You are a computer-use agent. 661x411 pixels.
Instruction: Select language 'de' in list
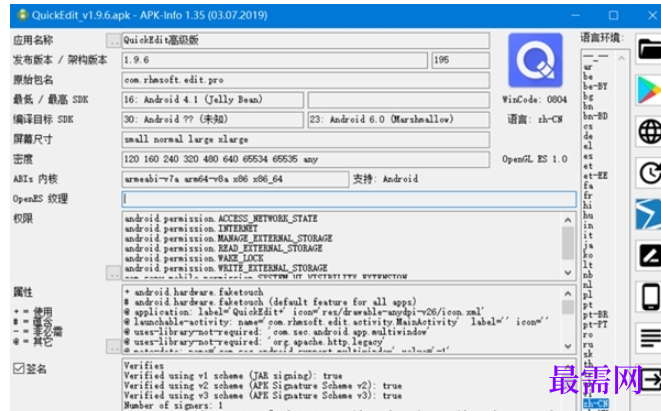[588, 136]
